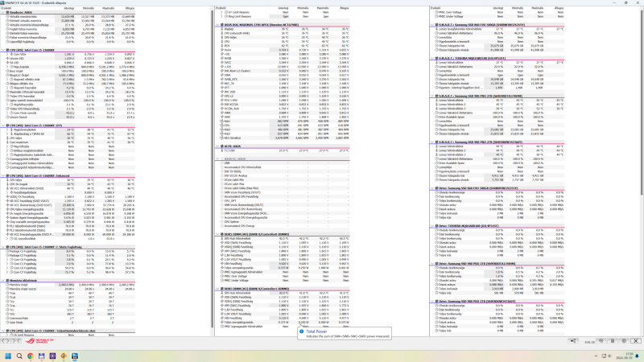Click middle panel 'Érzékelő' column header
Image resolution: width=644 pixels, height=362 pixels.
tap(242, 8)
